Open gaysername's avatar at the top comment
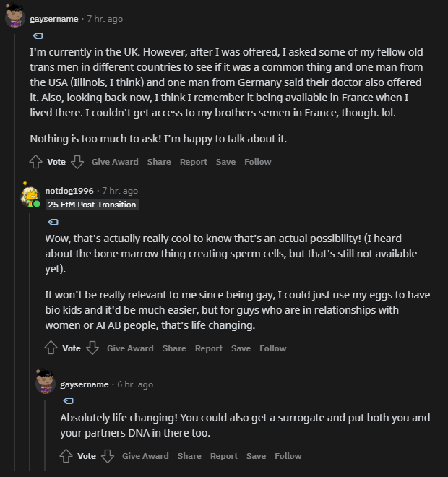Viewport: 448px width, 477px height. 15,16
